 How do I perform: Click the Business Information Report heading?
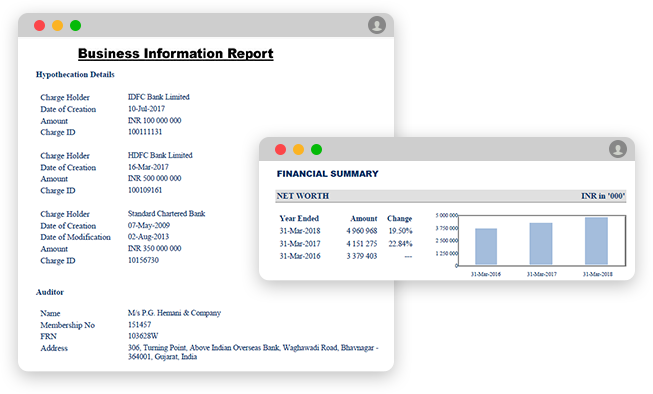tap(176, 53)
